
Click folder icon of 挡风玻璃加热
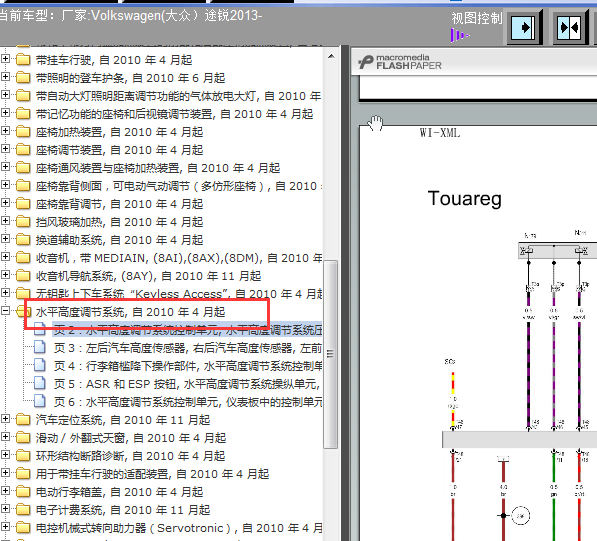(23, 221)
